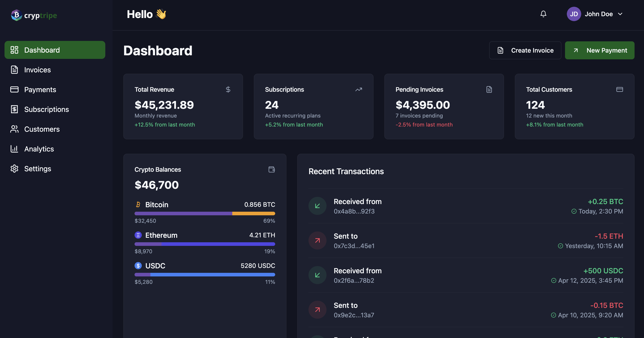Click the cryptripe Bitcoin logo icon
This screenshot has height=338, width=644.
[16, 15]
